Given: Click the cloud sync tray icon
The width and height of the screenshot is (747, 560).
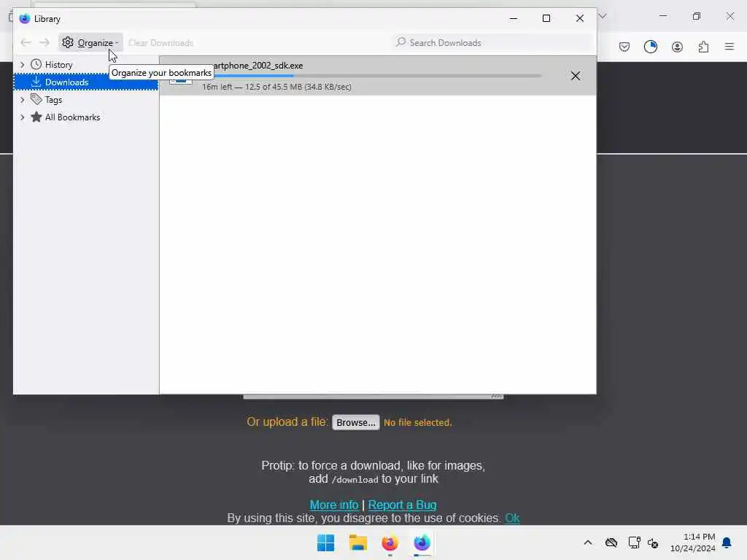Looking at the screenshot, I should (x=611, y=542).
